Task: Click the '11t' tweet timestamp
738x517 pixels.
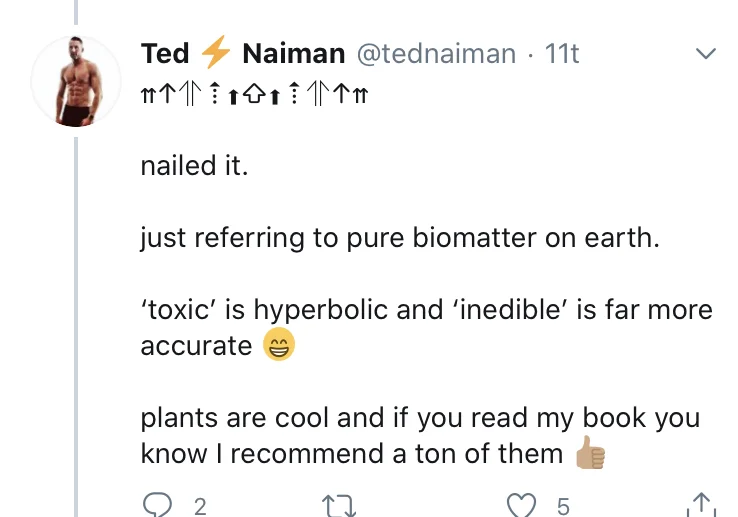Action: click(x=561, y=53)
